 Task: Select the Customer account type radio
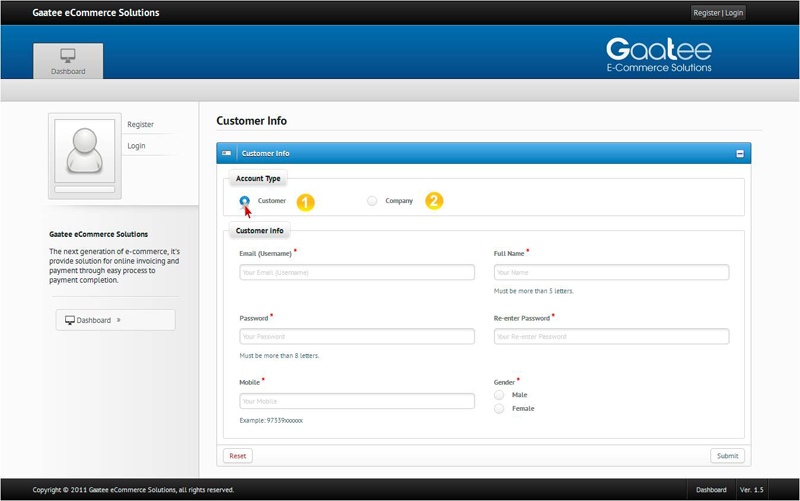click(244, 201)
